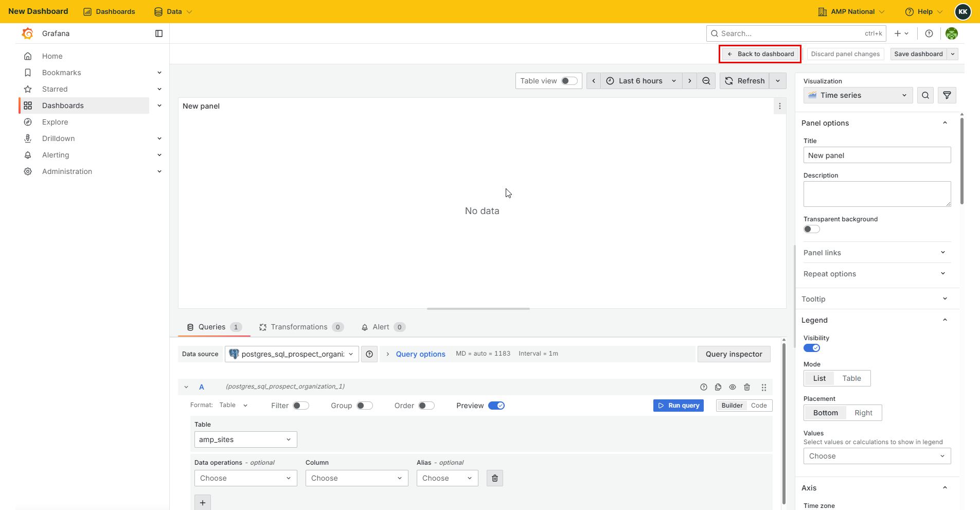Hide query A with eye icon
Screen dimensions: 980x510
tap(733, 387)
